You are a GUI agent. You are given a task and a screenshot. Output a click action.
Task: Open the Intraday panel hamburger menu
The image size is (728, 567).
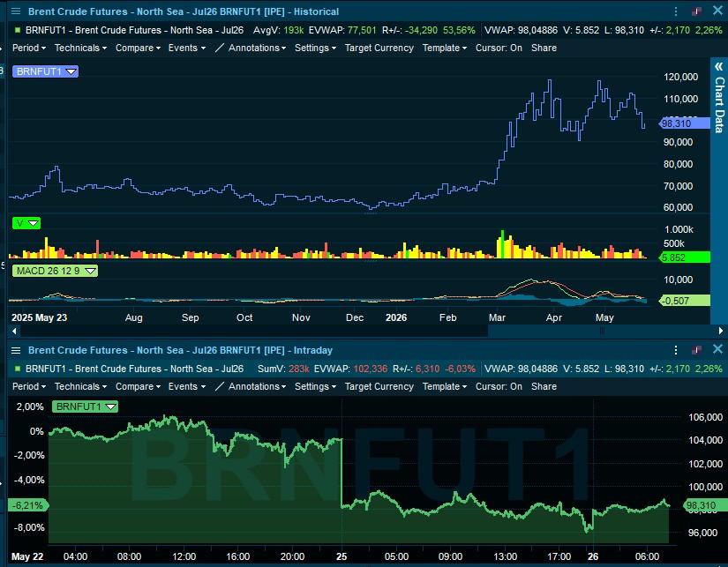click(16, 350)
